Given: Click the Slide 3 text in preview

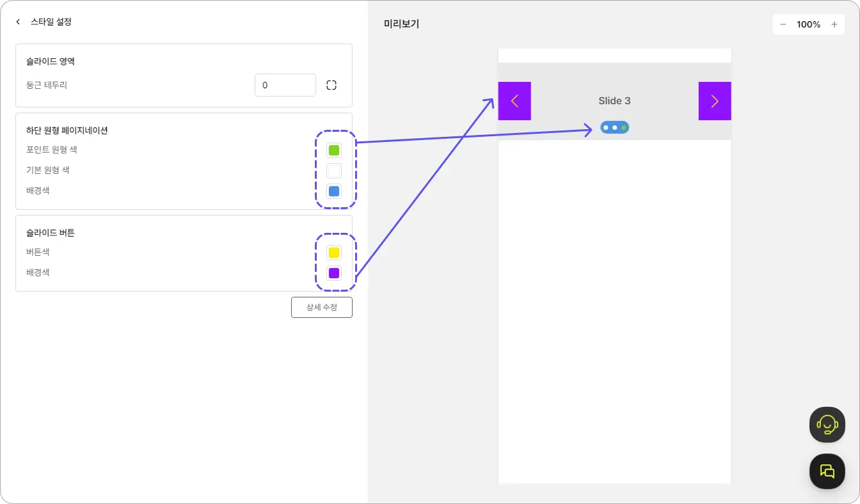Looking at the screenshot, I should pyautogui.click(x=614, y=100).
